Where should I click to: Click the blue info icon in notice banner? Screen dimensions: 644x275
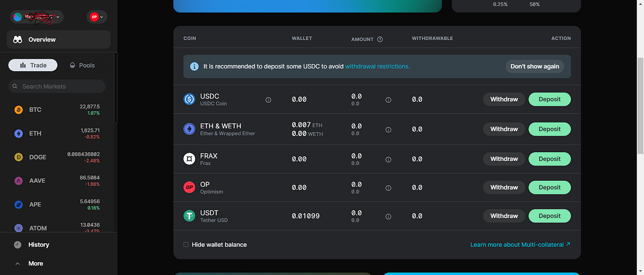(195, 67)
